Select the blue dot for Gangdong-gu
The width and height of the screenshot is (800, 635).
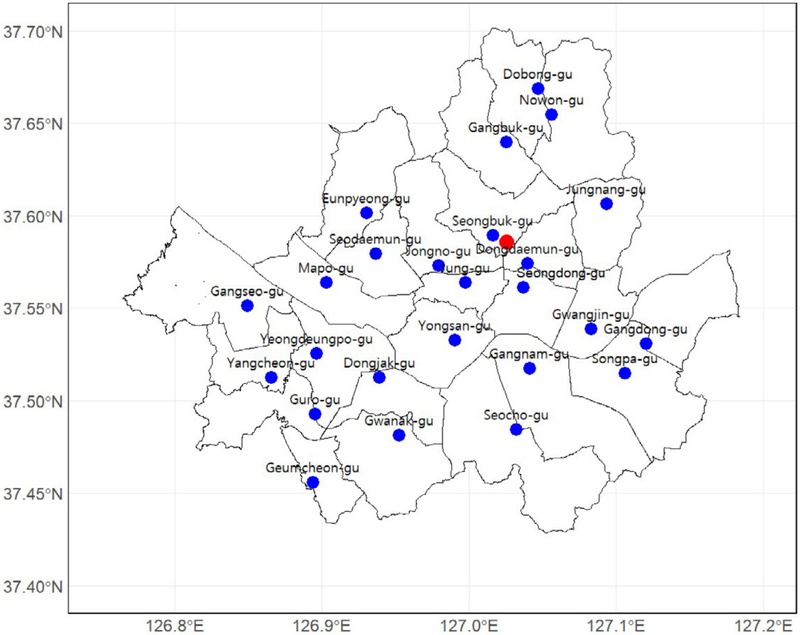click(646, 344)
